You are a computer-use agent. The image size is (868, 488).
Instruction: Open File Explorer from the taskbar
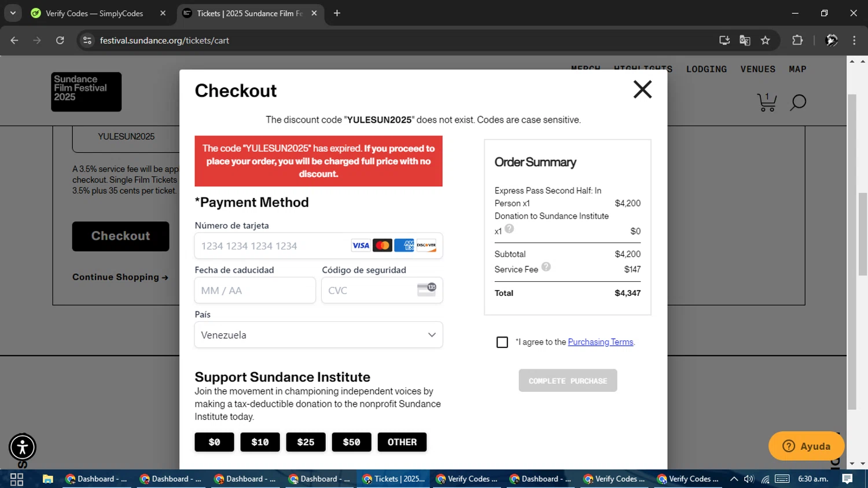click(47, 479)
